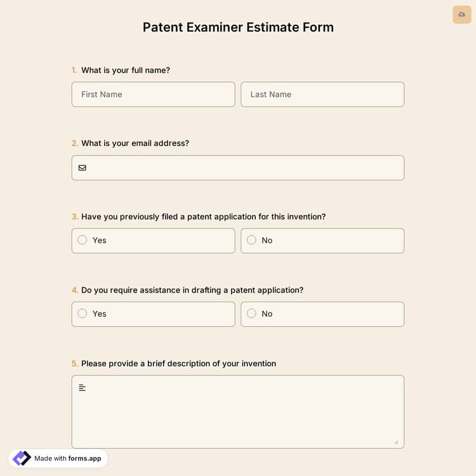Screen dimensions: 476x476
Task: Click the Patent Examiner Estimate Form title
Action: (x=238, y=27)
